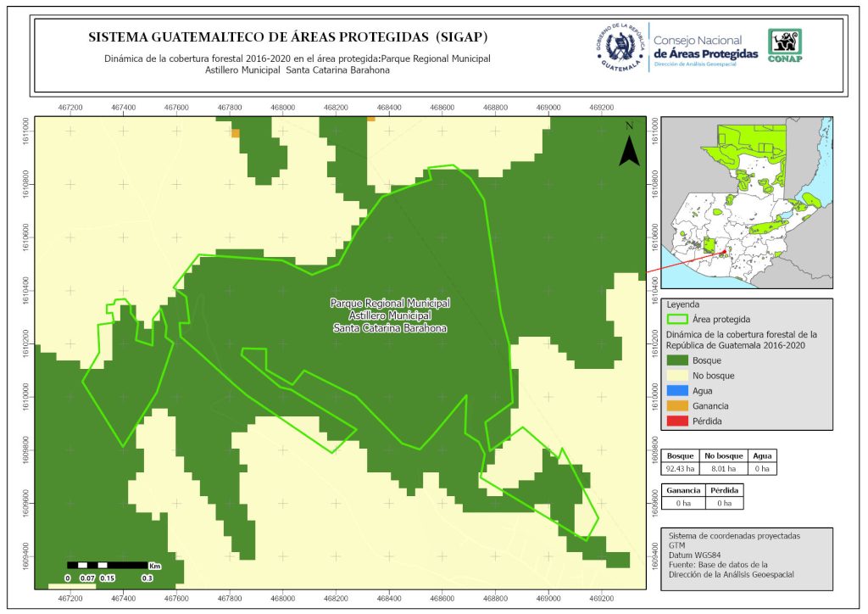Viewport: 868px width, 614px height.
Task: Click the north arrow on the map
Action: coord(628,147)
